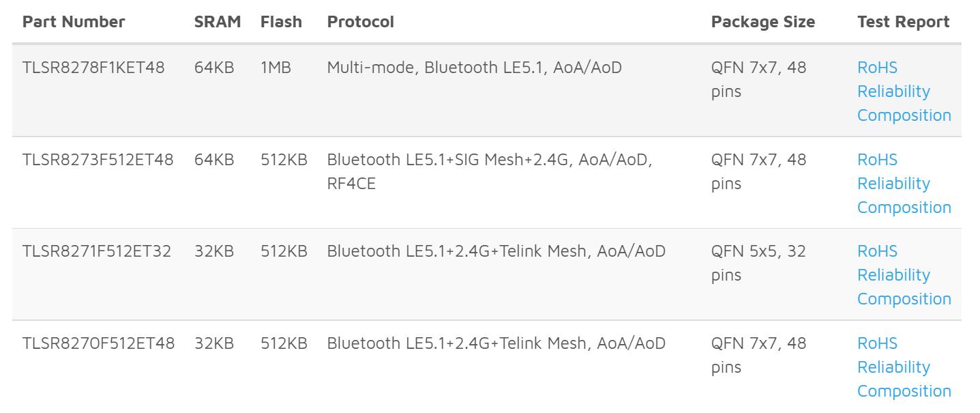
Task: Select the TLSR8278F1KET48 part number cell
Action: point(93,68)
